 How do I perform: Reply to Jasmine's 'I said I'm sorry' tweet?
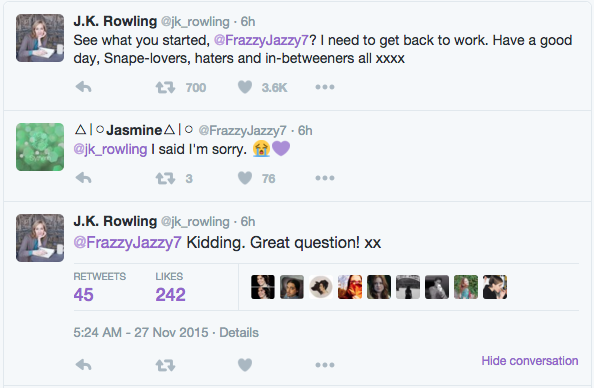[x=83, y=178]
